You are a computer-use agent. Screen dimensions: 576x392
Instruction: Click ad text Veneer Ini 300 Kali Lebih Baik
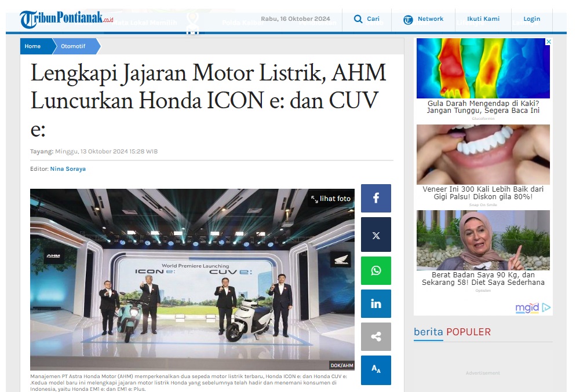click(483, 193)
